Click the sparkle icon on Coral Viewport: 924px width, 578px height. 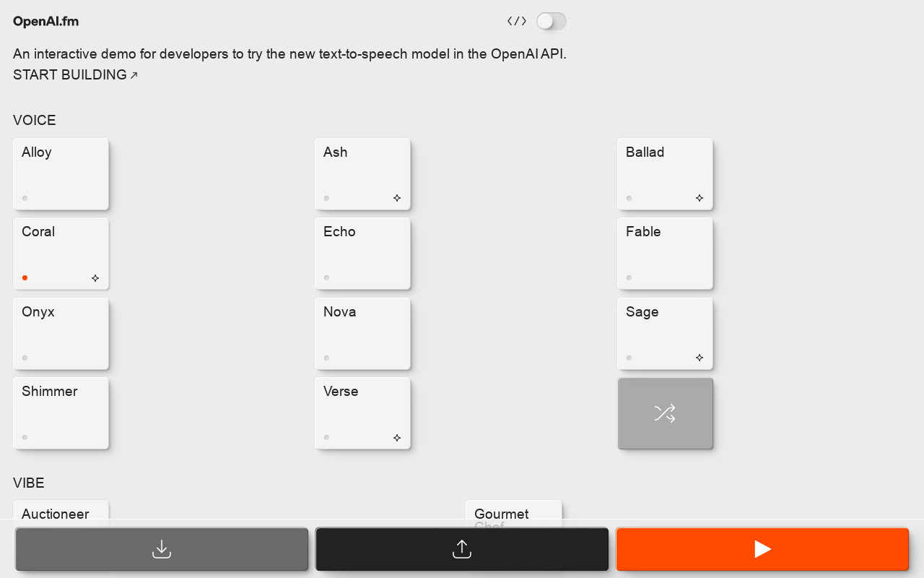[x=95, y=278]
